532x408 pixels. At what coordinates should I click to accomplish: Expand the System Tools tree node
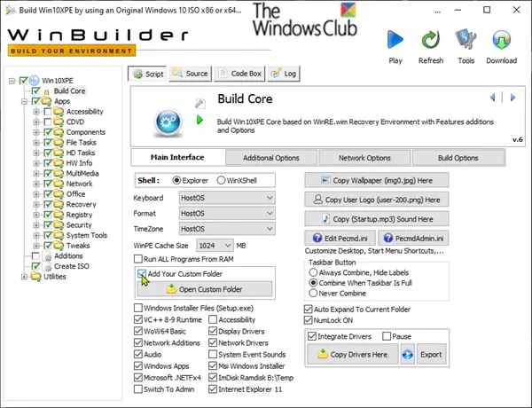coord(36,236)
